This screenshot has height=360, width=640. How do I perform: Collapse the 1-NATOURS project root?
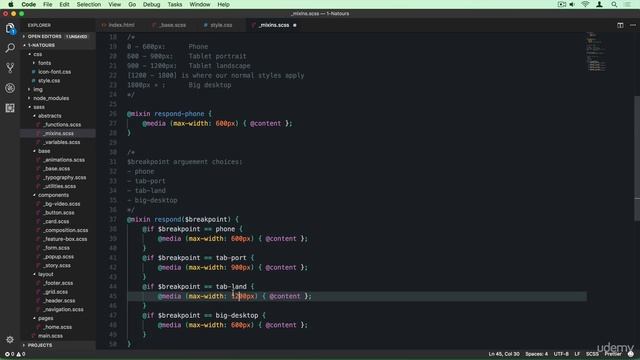pos(58,45)
